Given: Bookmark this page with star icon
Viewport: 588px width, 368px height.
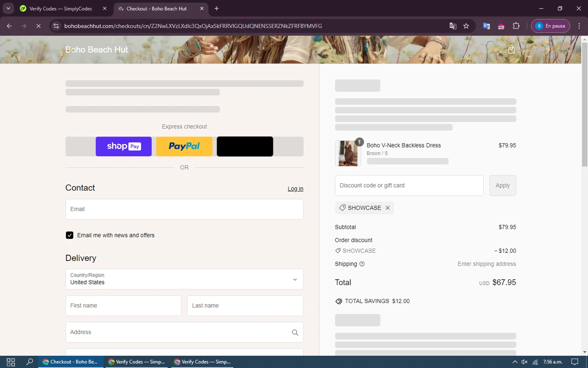Looking at the screenshot, I should 466,26.
